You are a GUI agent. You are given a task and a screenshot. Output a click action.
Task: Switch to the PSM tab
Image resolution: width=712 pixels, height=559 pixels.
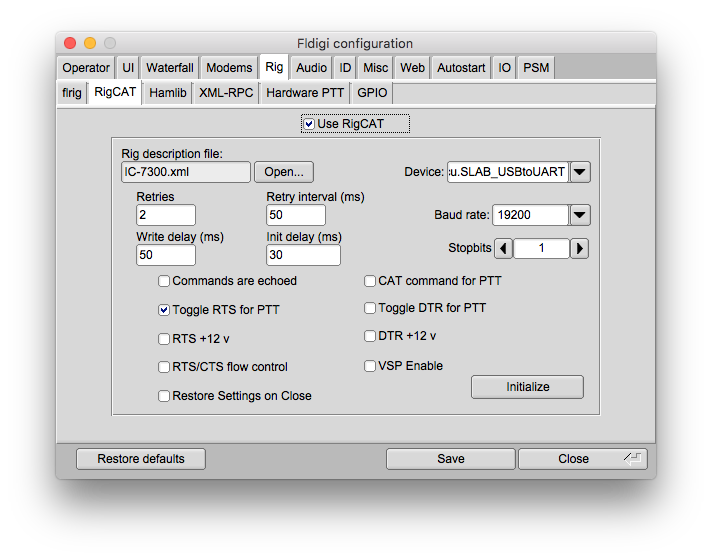click(536, 68)
